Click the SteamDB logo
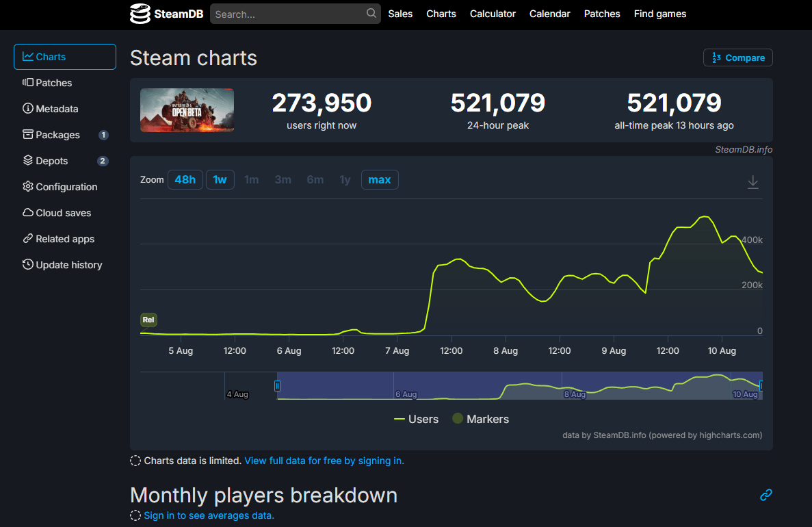 (166, 14)
